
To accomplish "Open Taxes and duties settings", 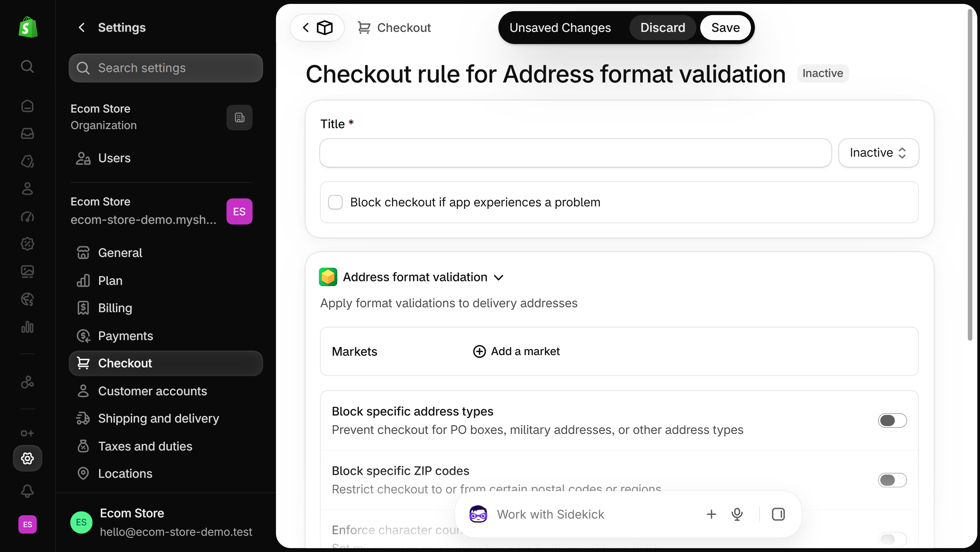I will coord(166,446).
